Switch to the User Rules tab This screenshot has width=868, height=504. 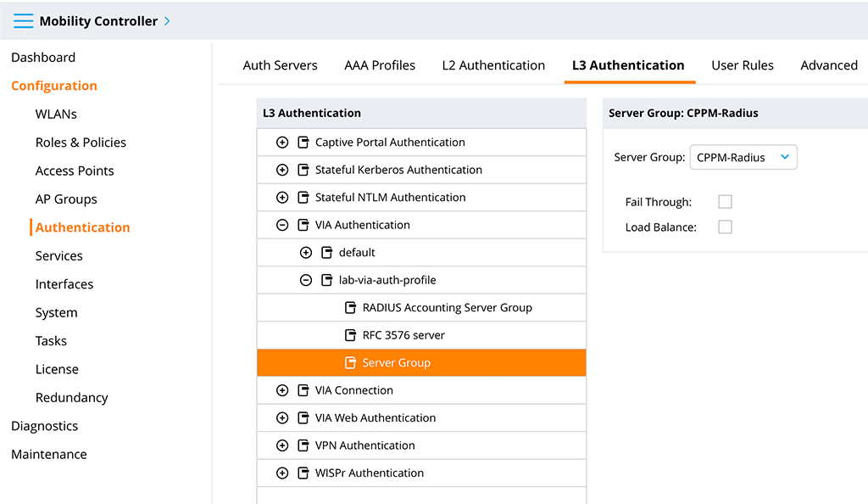click(x=742, y=65)
